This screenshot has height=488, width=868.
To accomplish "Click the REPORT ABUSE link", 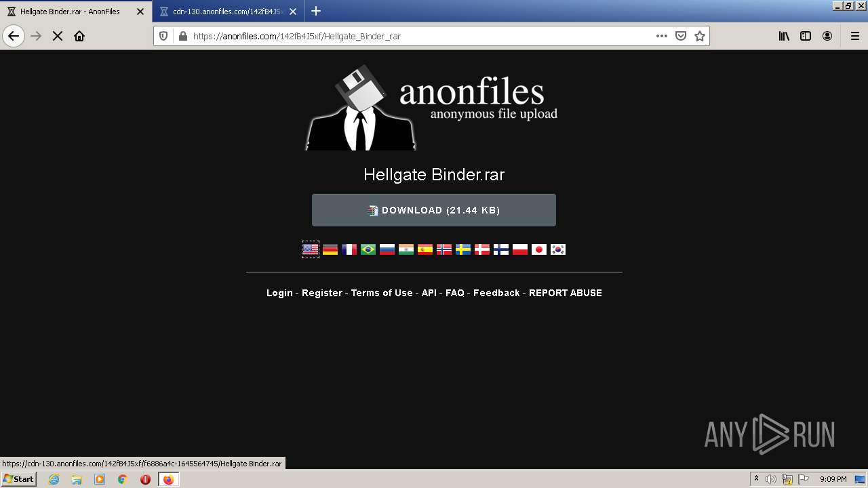I will coord(566,293).
